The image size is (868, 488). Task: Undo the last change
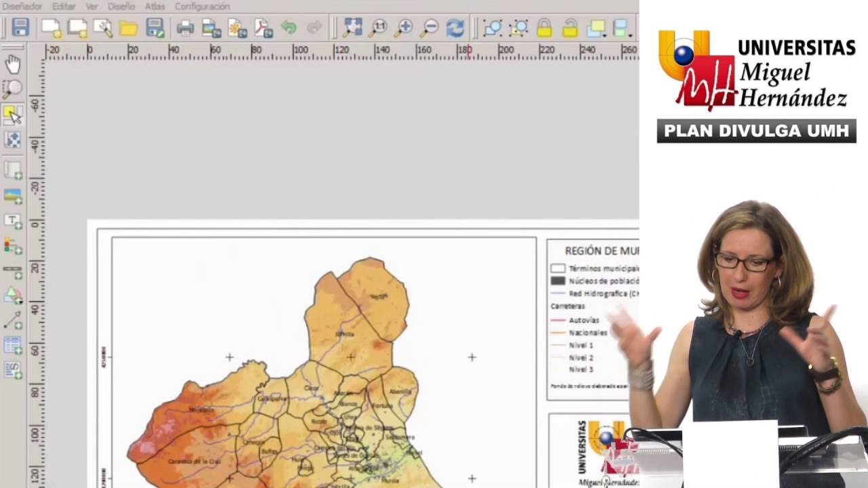(289, 28)
